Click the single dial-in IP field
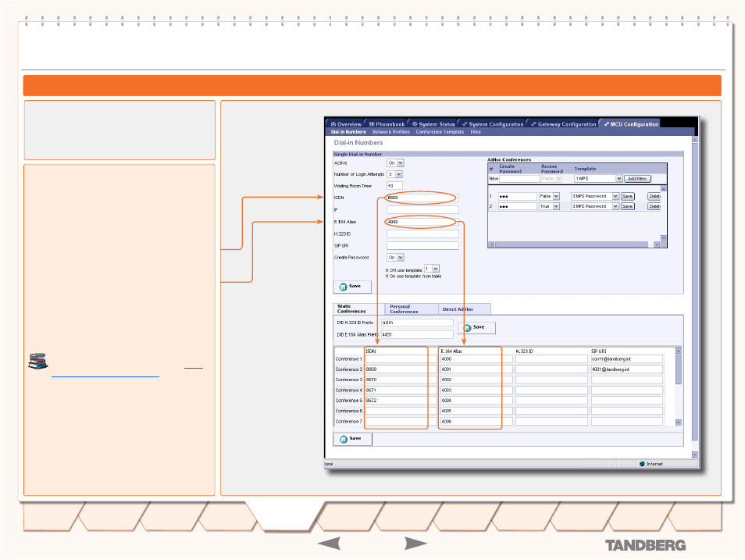Image resolution: width=745 pixels, height=560 pixels. coord(422,209)
